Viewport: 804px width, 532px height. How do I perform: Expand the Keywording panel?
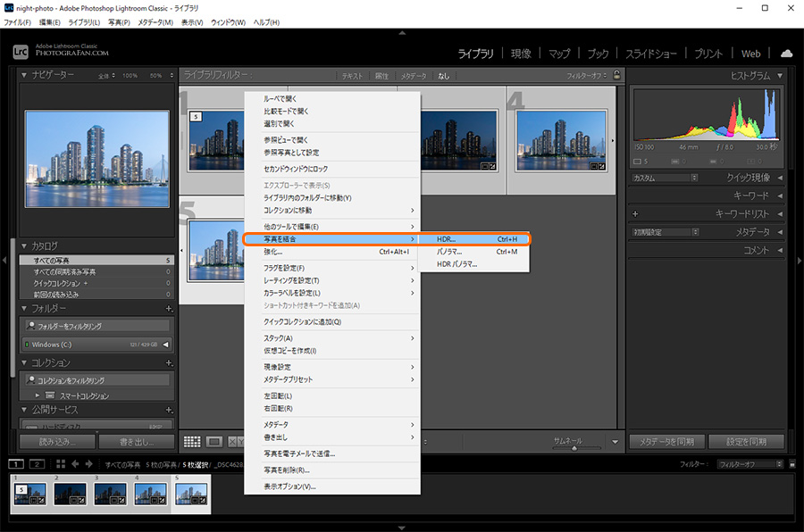click(x=780, y=195)
